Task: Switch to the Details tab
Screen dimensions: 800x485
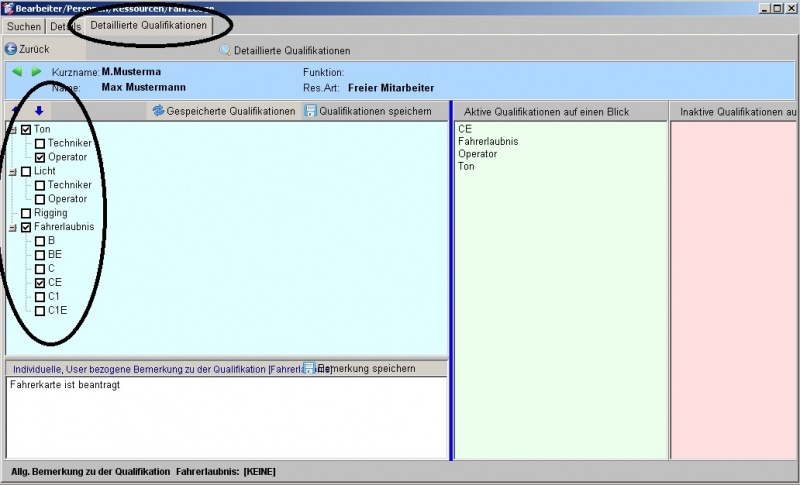Action: pos(65,27)
